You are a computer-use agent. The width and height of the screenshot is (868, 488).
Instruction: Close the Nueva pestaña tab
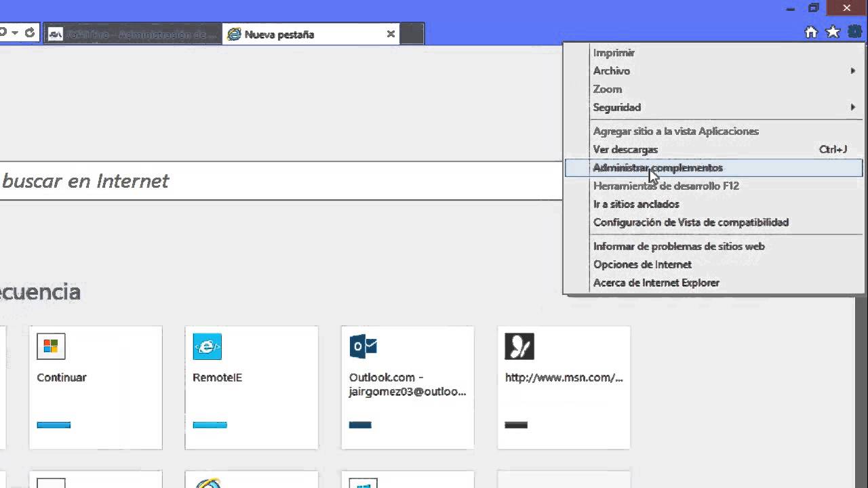(x=391, y=34)
